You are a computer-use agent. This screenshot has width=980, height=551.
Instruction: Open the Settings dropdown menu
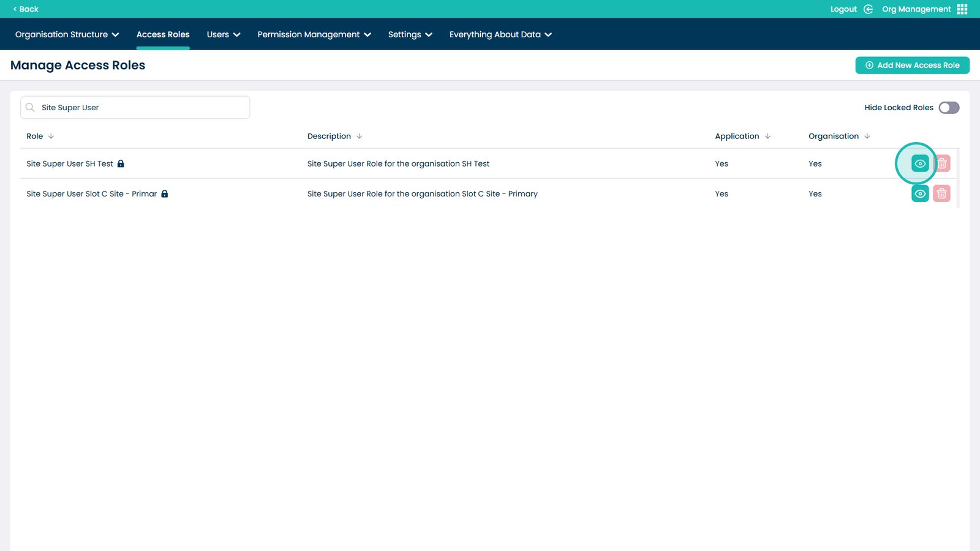tap(410, 34)
